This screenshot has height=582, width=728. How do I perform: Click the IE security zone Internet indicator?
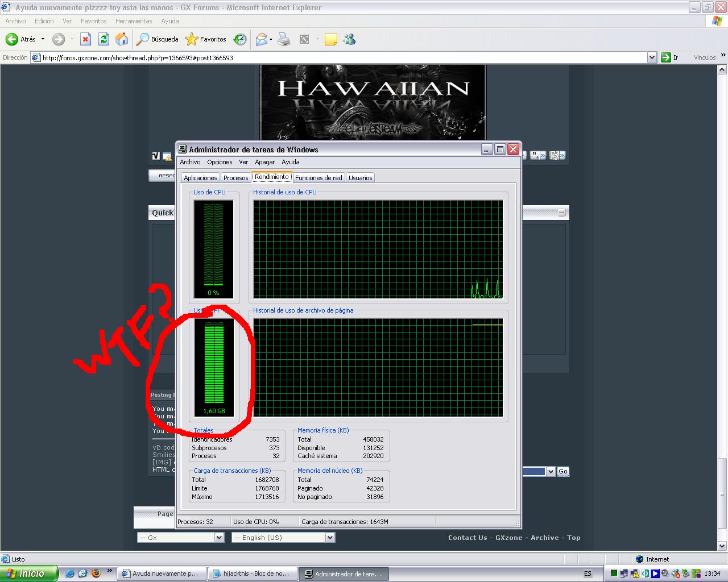click(652, 559)
